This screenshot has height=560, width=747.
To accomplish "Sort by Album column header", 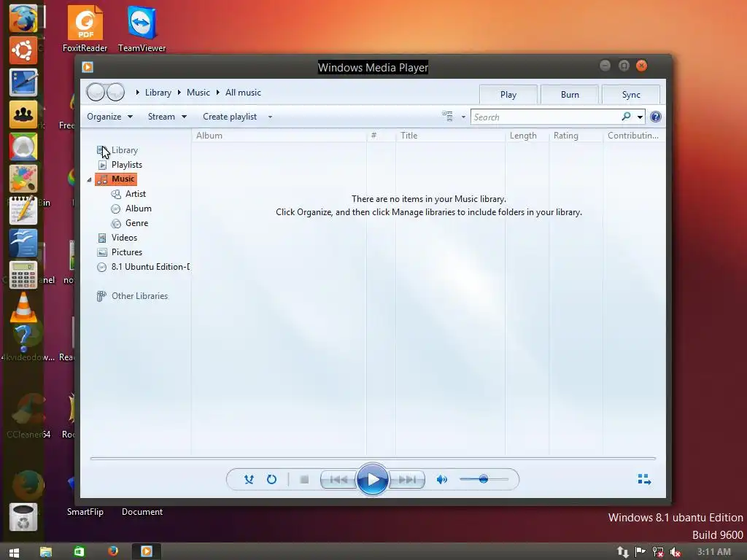I will 279,135.
